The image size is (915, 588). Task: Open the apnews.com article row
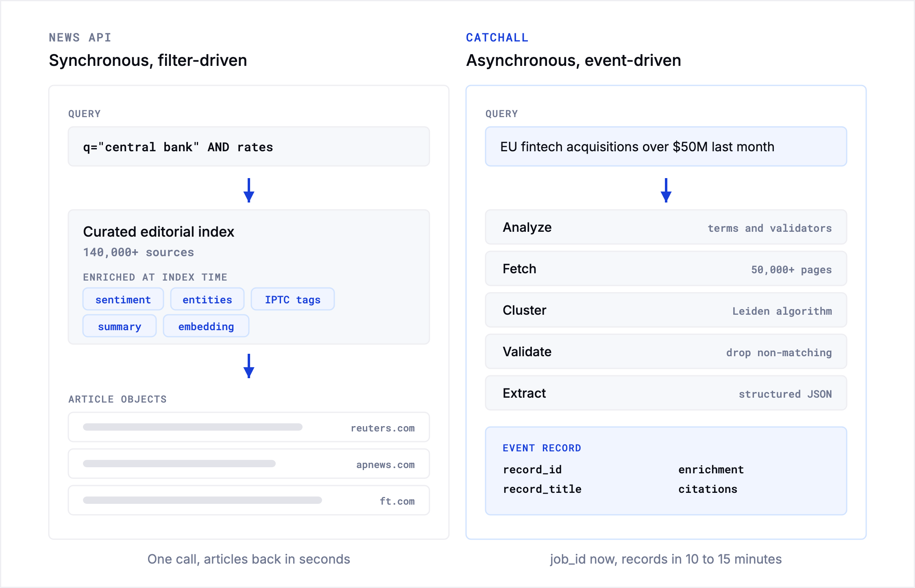pyautogui.click(x=249, y=464)
